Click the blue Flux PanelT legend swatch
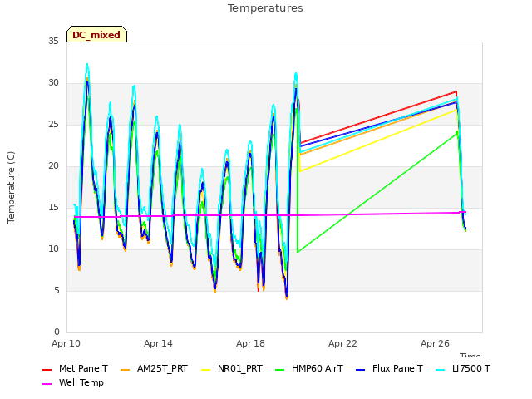Screen dimensions: 532x399 pos(360,369)
